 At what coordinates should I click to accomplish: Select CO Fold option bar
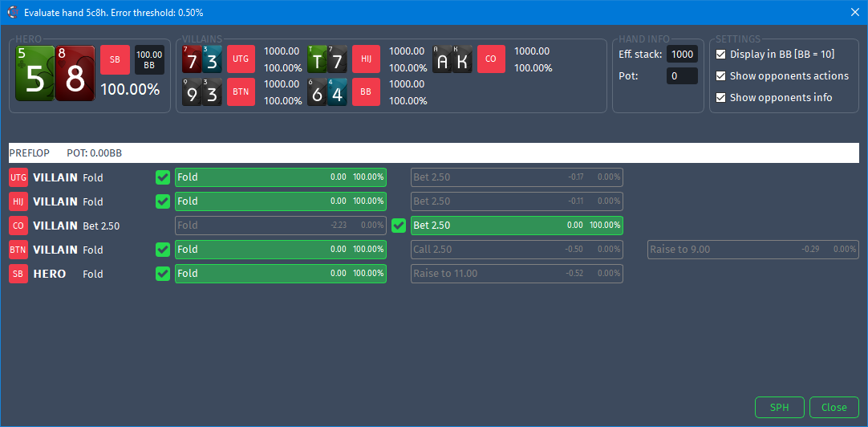[x=281, y=226]
